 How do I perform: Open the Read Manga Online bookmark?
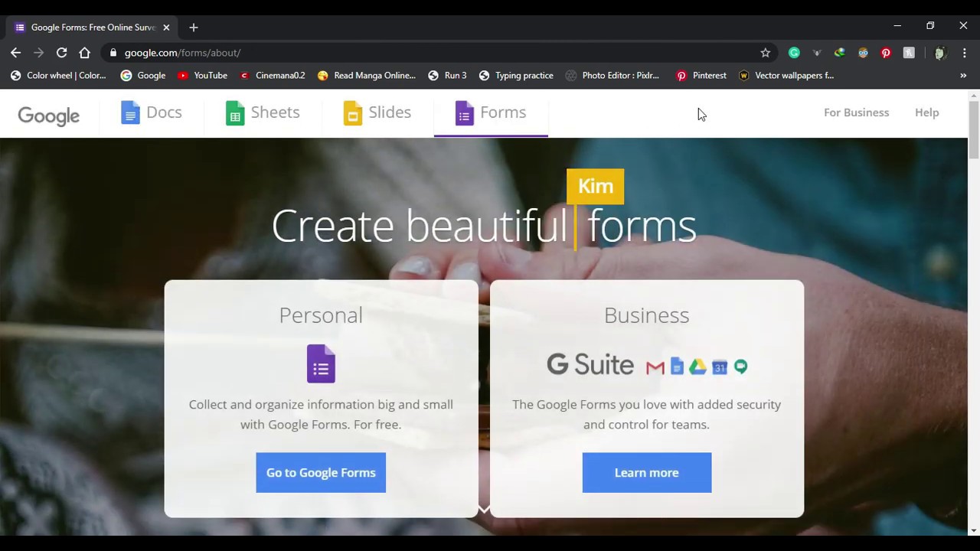[x=366, y=76]
